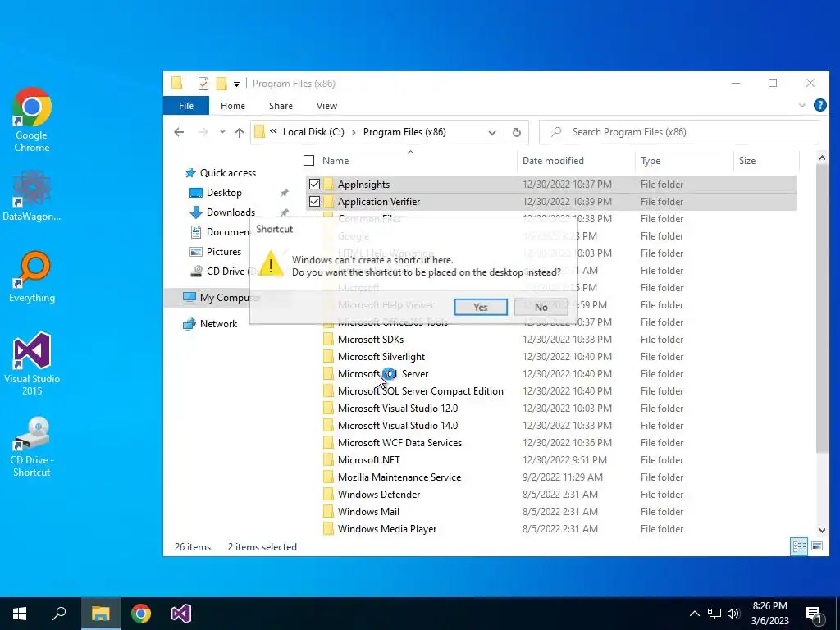Open taskbar search magnifier
Image resolution: width=840 pixels, height=630 pixels.
pos(59,614)
